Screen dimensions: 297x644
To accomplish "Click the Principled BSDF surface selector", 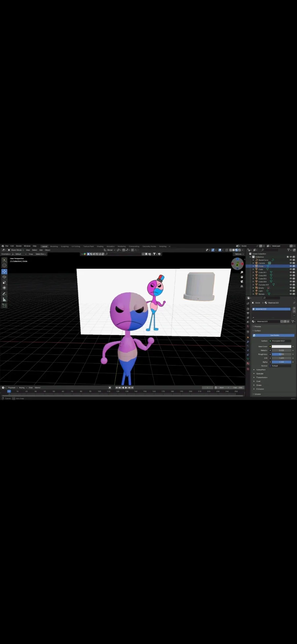I will coord(280,341).
